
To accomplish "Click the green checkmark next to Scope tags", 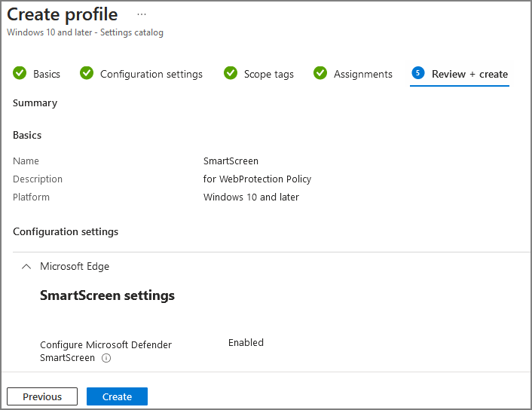I will coord(231,73).
